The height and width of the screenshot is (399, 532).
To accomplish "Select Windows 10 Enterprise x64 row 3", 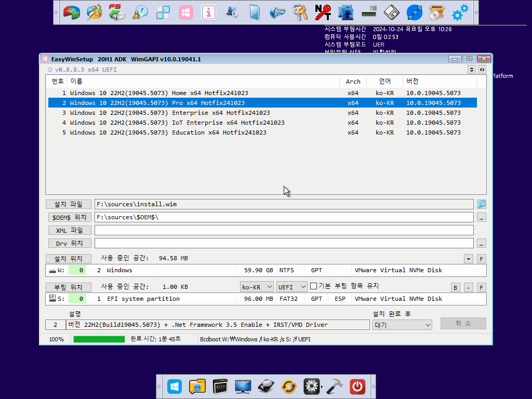I will coord(262,113).
